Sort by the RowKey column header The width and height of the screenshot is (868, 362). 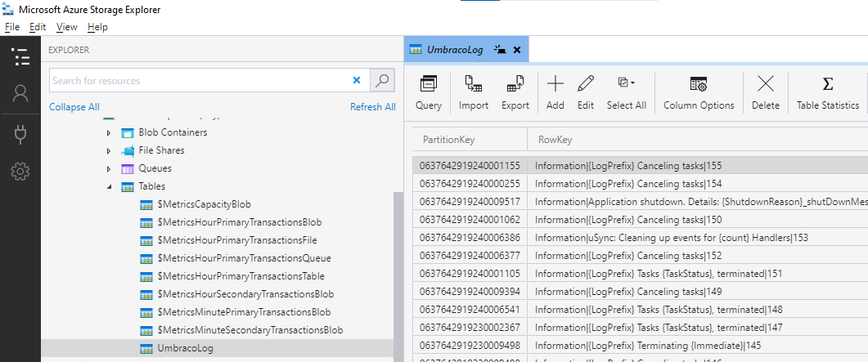pos(698,140)
